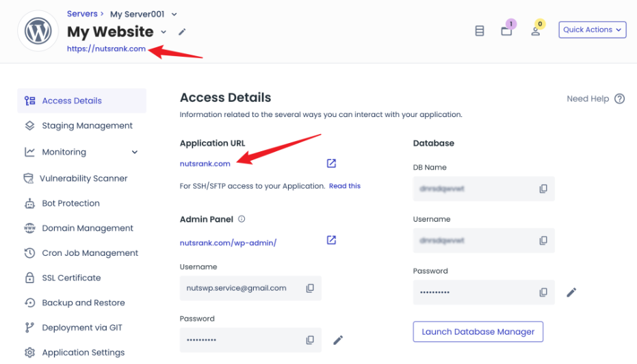
Task: Click the Admin Panel info icon
Action: coord(242,220)
